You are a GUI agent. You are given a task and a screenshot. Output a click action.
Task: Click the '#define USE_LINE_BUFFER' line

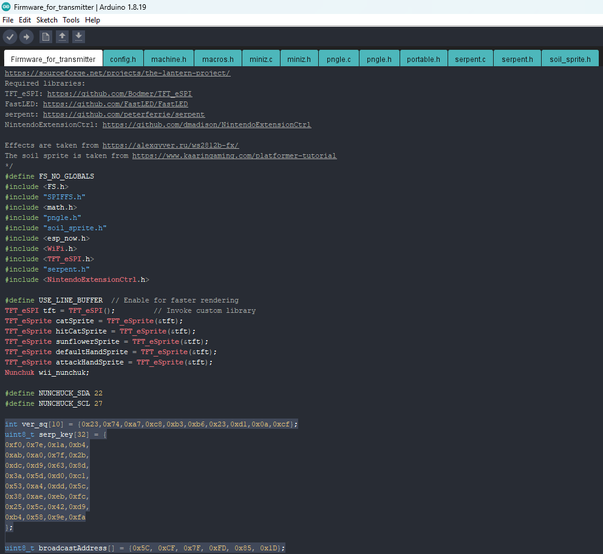click(x=122, y=300)
